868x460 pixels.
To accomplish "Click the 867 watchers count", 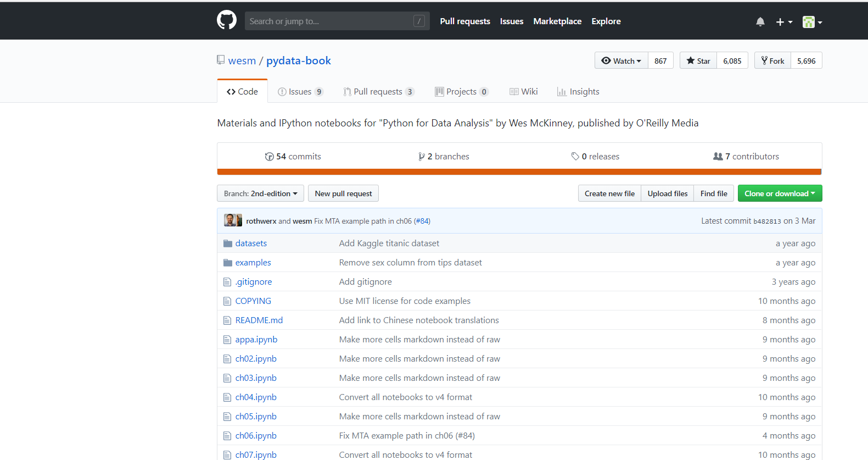I will pyautogui.click(x=660, y=60).
